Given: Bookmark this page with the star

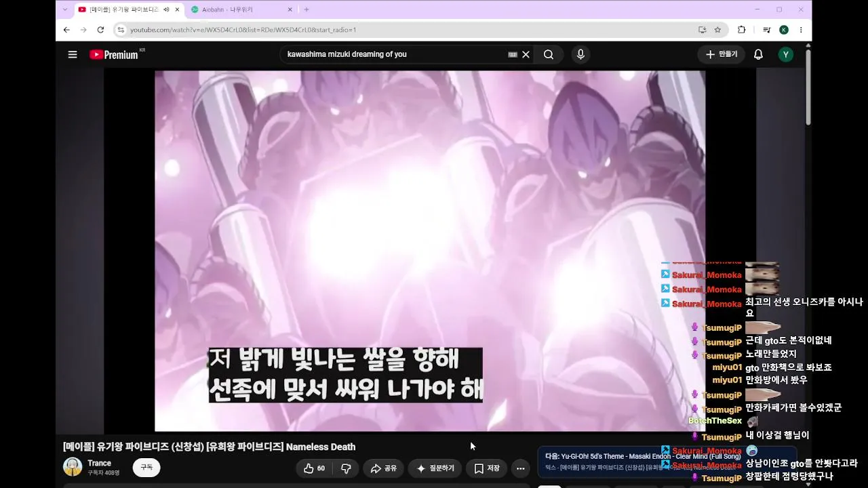Looking at the screenshot, I should (717, 30).
